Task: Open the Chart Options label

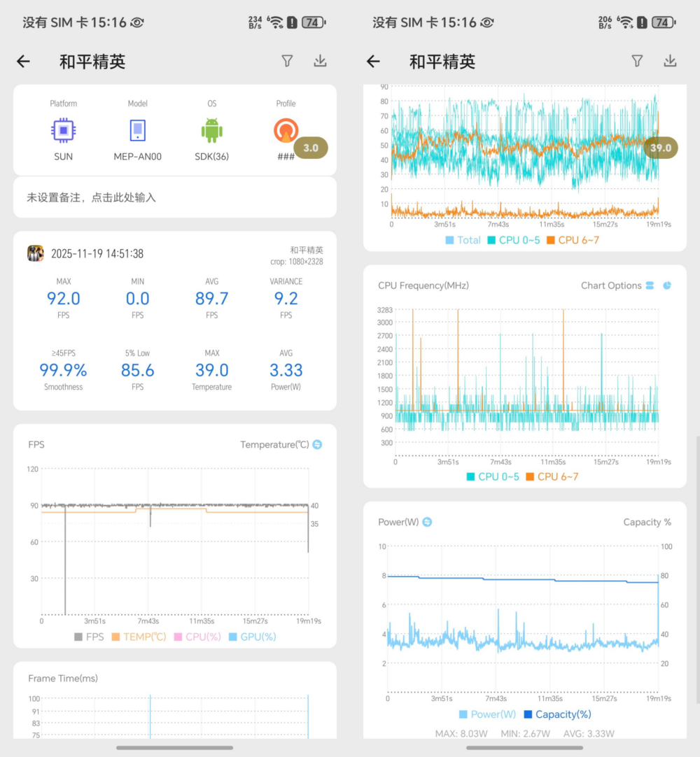Action: (611, 285)
